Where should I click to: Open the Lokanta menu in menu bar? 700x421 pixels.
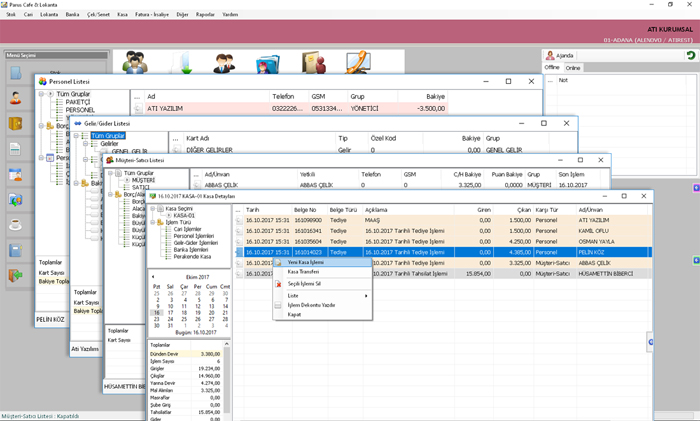pos(49,14)
